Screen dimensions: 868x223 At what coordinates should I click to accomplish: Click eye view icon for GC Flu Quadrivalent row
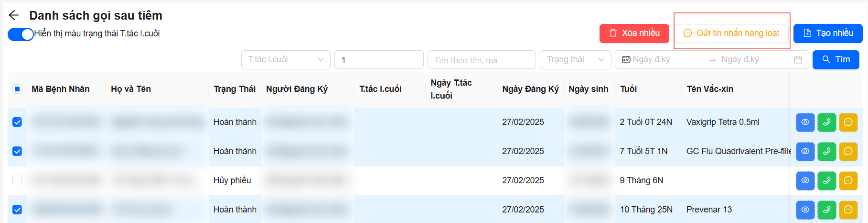805,151
